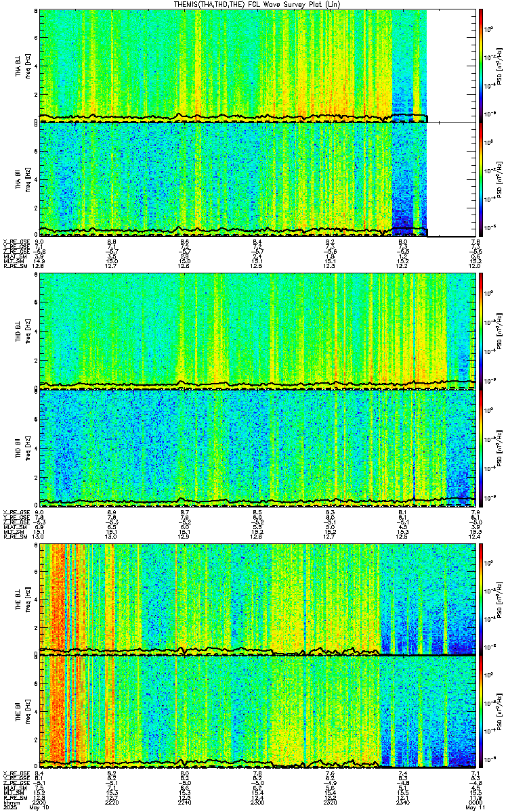The width and height of the screenshot is (508, 812).
Task: Click the THE B-parallel spectrogram panel
Action: click(x=257, y=713)
